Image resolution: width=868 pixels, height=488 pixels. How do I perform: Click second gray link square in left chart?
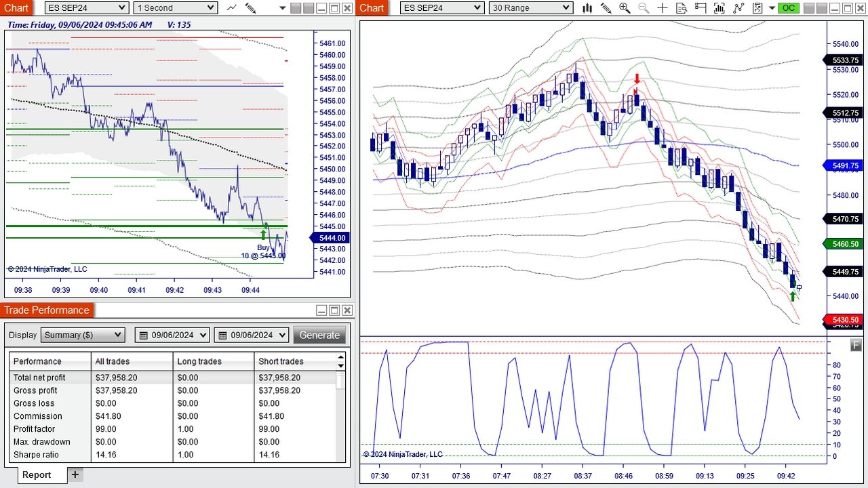[x=309, y=8]
